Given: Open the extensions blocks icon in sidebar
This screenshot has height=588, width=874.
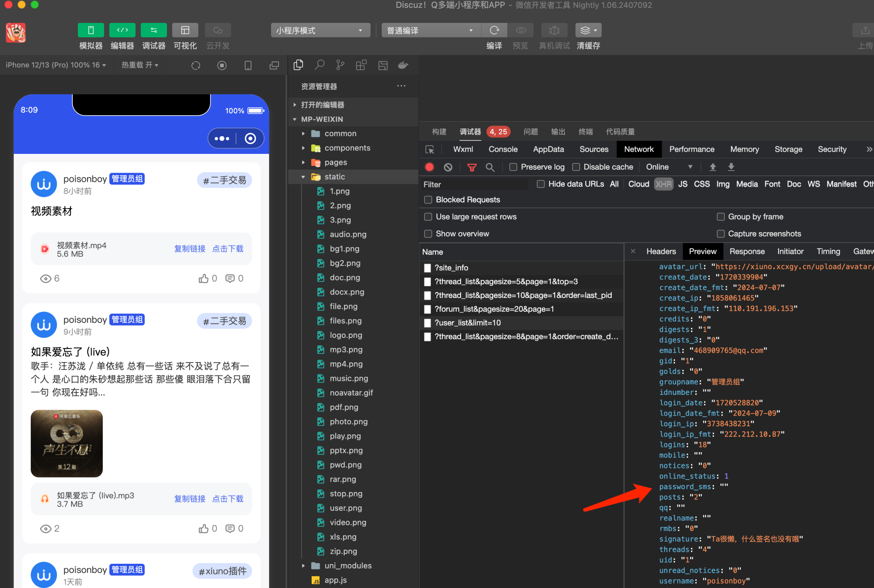Looking at the screenshot, I should tap(361, 65).
